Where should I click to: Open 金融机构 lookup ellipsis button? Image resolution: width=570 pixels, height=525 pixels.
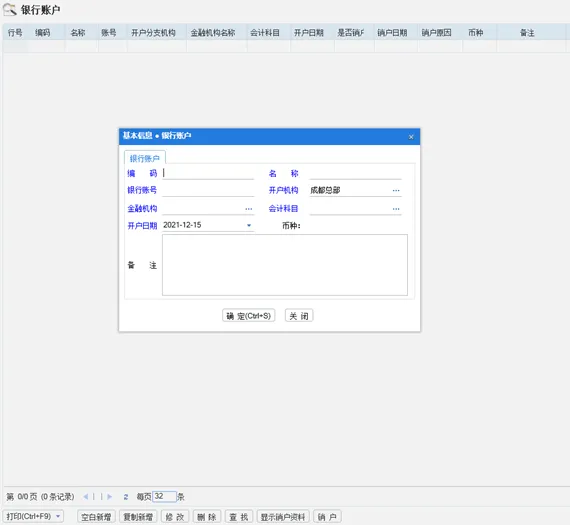(249, 209)
